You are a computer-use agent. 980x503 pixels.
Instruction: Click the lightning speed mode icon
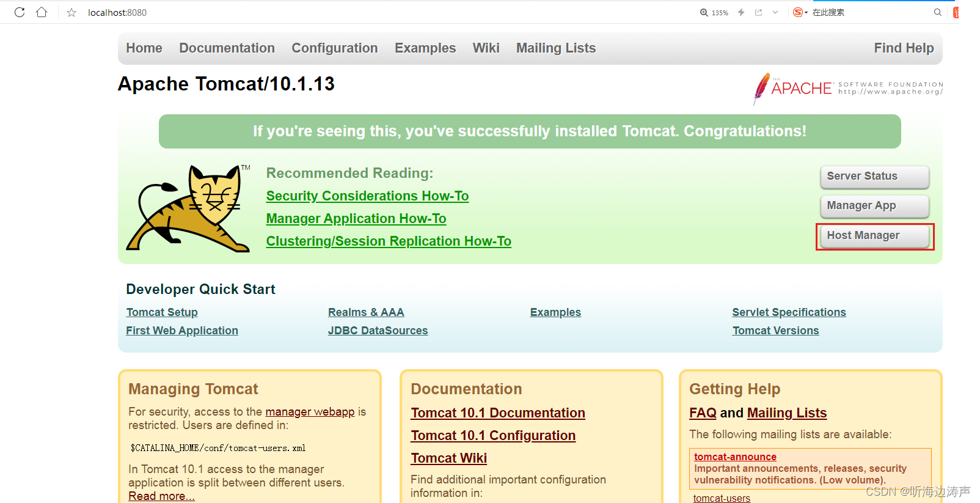point(741,12)
